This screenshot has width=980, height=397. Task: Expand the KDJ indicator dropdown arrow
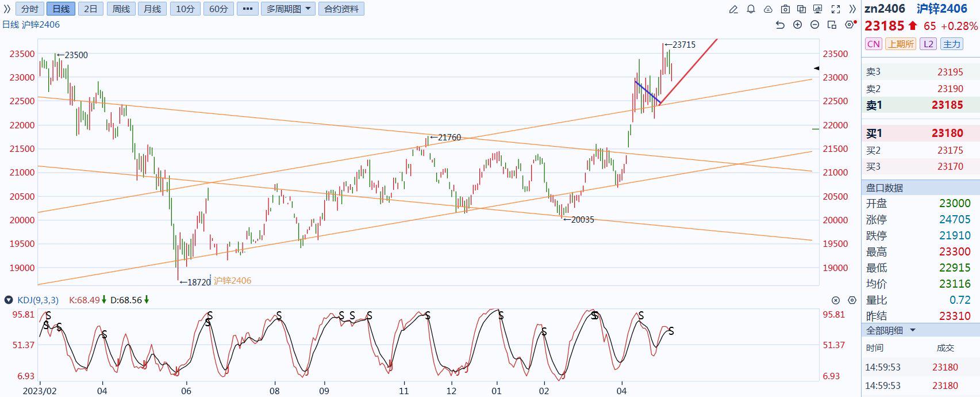coord(9,300)
